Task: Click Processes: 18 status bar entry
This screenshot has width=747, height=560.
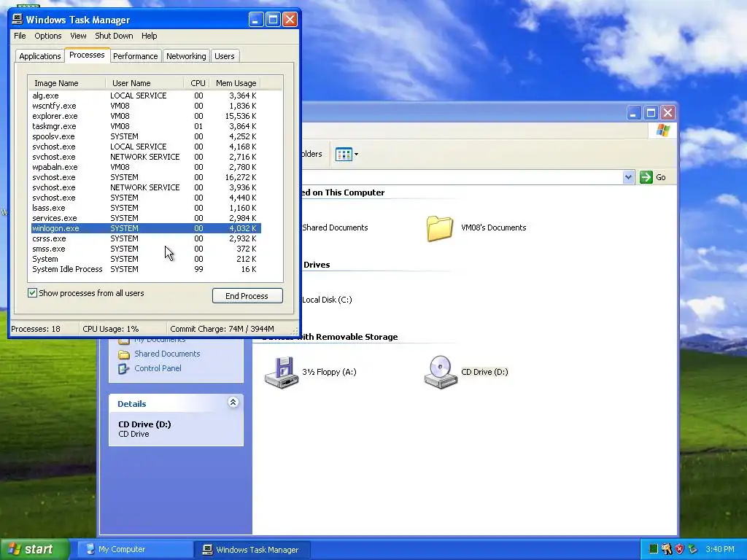Action: (x=36, y=329)
